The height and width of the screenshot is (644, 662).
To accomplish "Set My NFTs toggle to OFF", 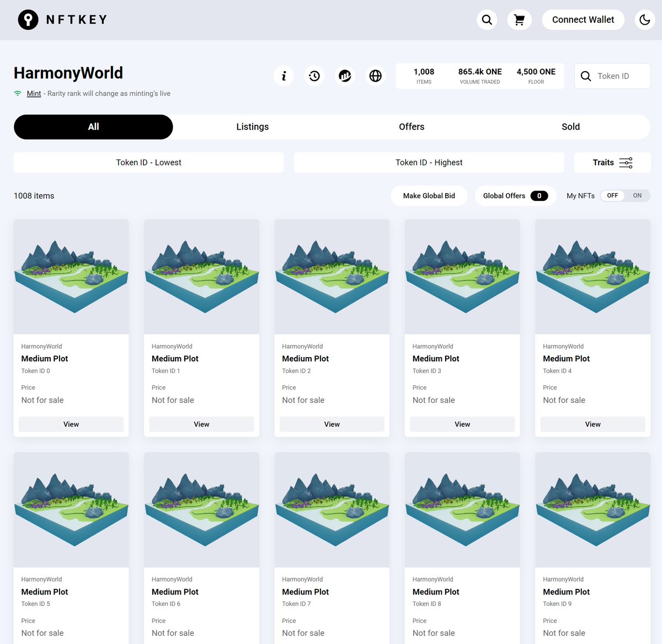I will click(x=612, y=196).
